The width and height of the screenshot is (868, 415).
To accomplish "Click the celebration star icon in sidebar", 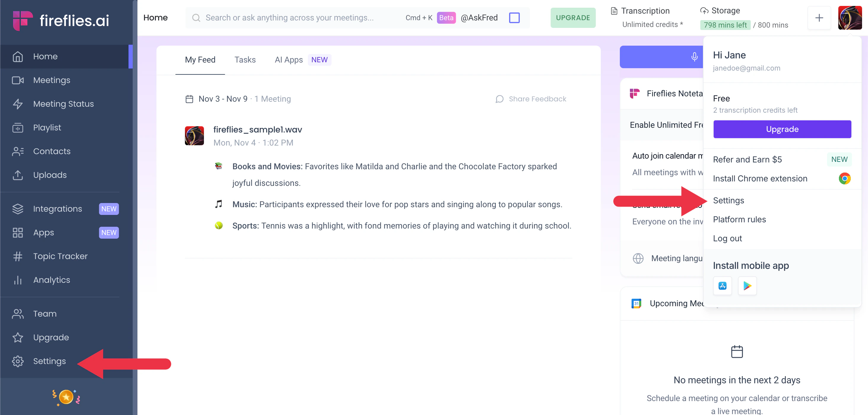I will [x=66, y=397].
